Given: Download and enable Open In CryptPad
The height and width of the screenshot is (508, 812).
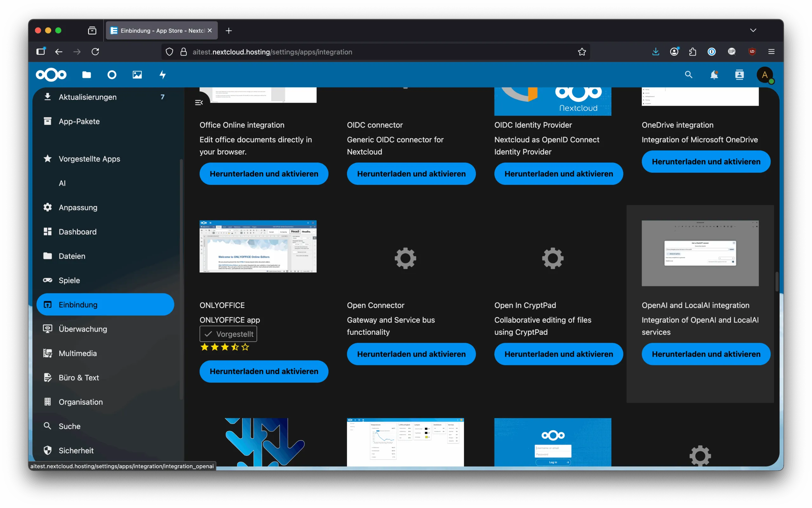Looking at the screenshot, I should [559, 354].
